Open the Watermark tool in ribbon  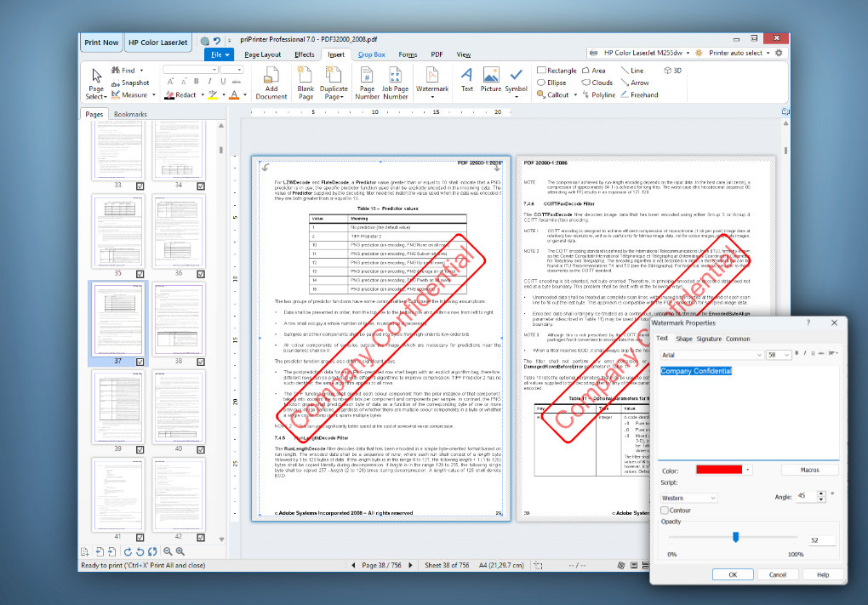pos(431,81)
